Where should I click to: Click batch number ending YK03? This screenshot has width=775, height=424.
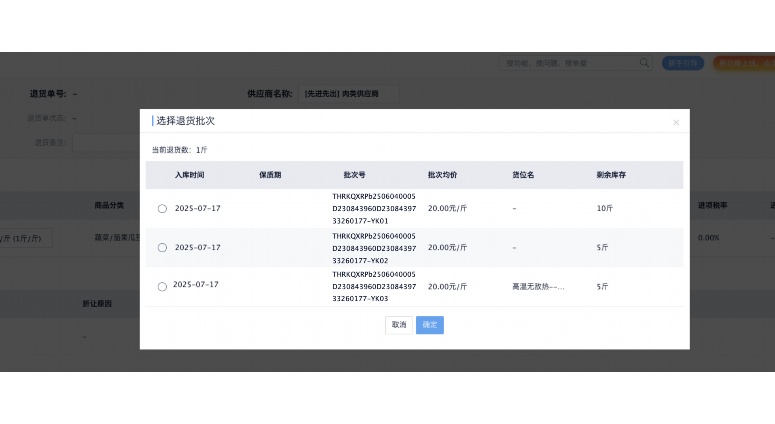pyautogui.click(x=374, y=287)
